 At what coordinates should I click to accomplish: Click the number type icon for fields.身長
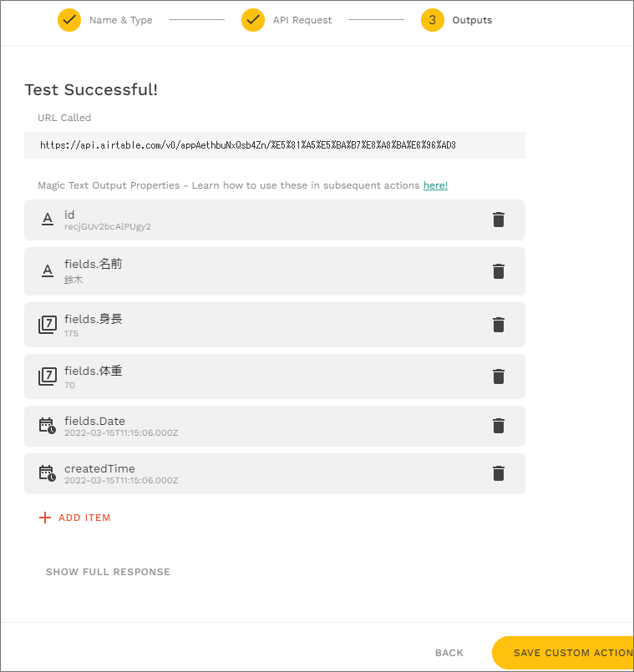click(x=48, y=325)
